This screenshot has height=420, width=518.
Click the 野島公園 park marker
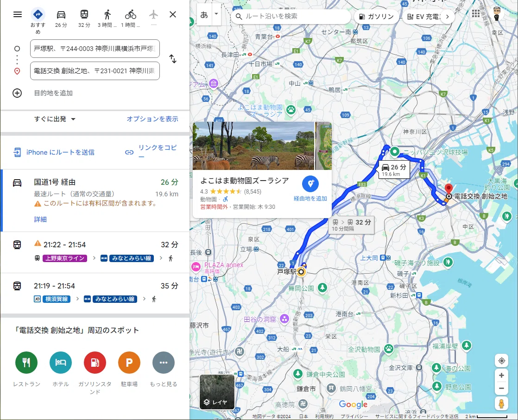[437, 386]
